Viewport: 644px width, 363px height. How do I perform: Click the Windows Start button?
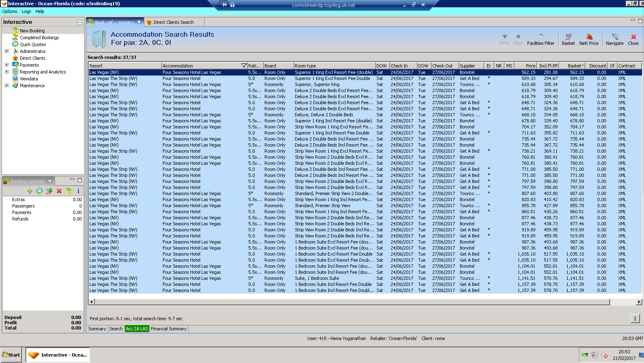(x=11, y=355)
